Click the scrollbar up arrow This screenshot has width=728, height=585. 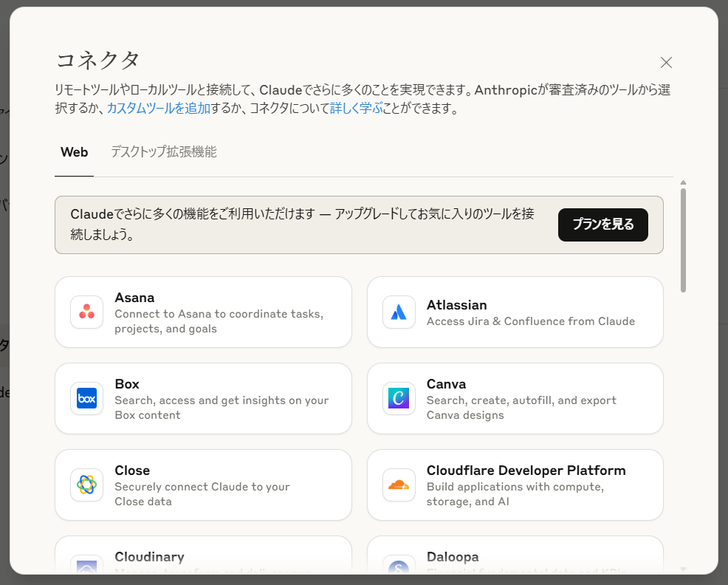(683, 182)
